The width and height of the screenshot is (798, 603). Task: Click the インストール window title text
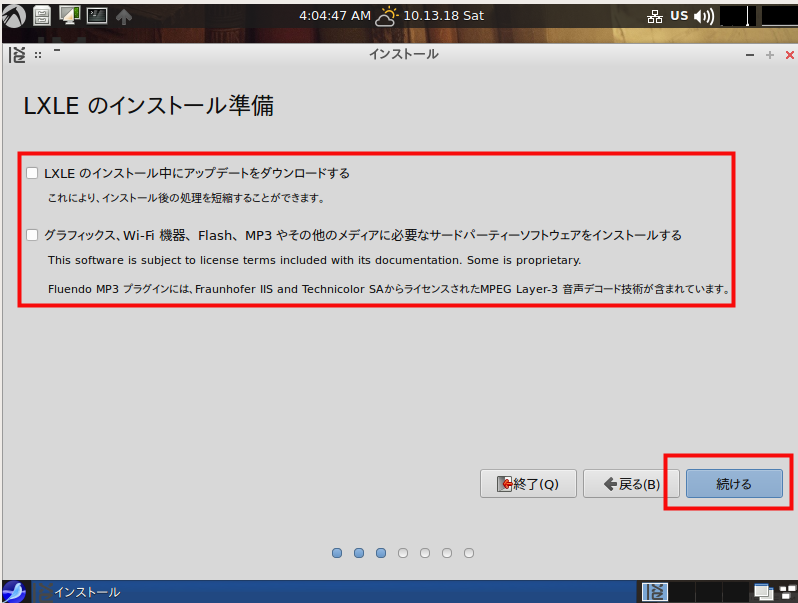pos(404,54)
